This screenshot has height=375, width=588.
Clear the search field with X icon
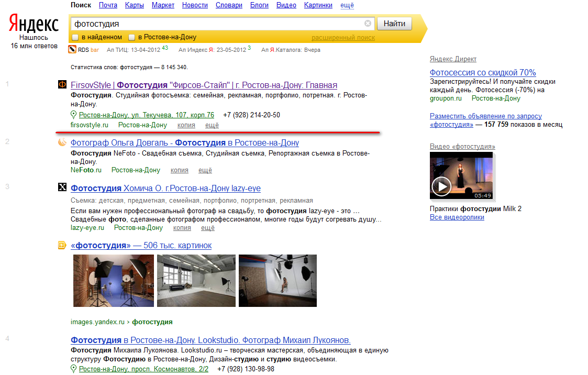coord(368,23)
